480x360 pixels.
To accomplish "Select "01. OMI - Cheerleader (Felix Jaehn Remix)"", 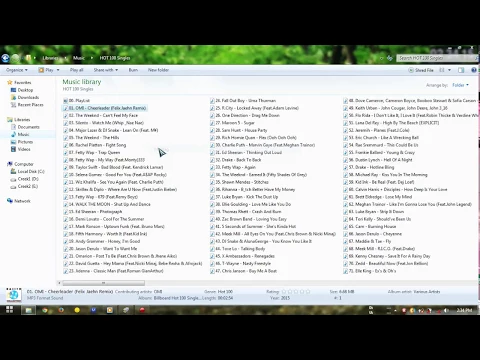I will pyautogui.click(x=105, y=108).
